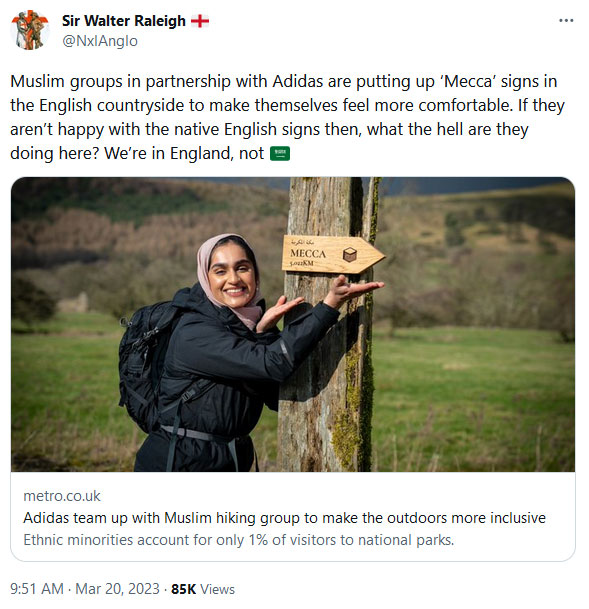Screen dimensions: 589x609
Task: View the 85K Views count
Action: pos(203,589)
